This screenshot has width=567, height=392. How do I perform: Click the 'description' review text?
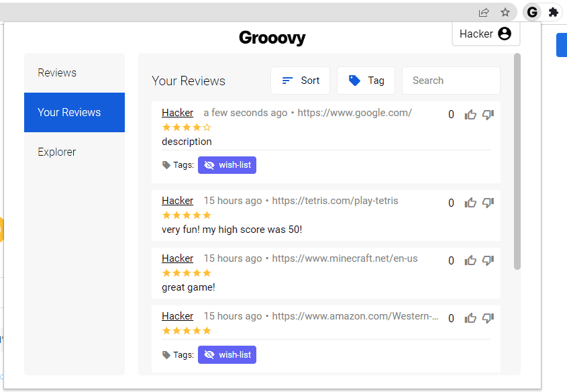(187, 142)
